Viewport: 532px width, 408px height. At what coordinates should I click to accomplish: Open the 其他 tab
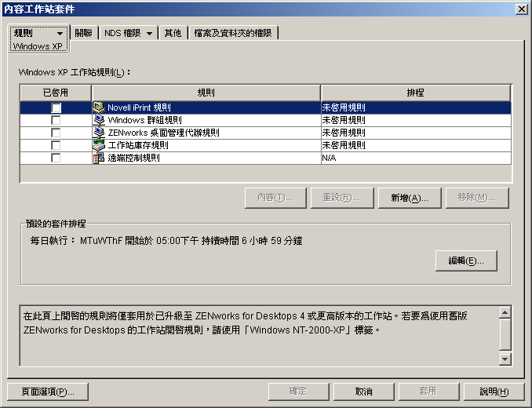point(173,33)
